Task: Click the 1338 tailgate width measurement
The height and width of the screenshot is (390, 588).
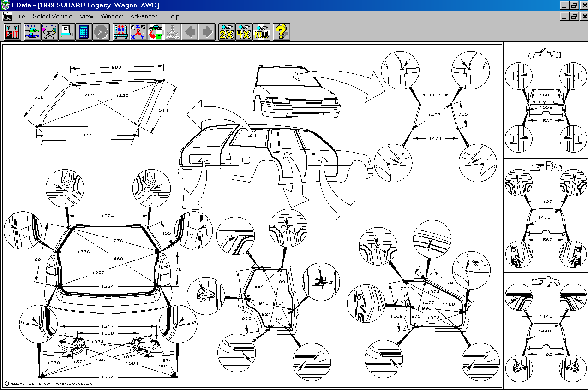Action: 83,252
